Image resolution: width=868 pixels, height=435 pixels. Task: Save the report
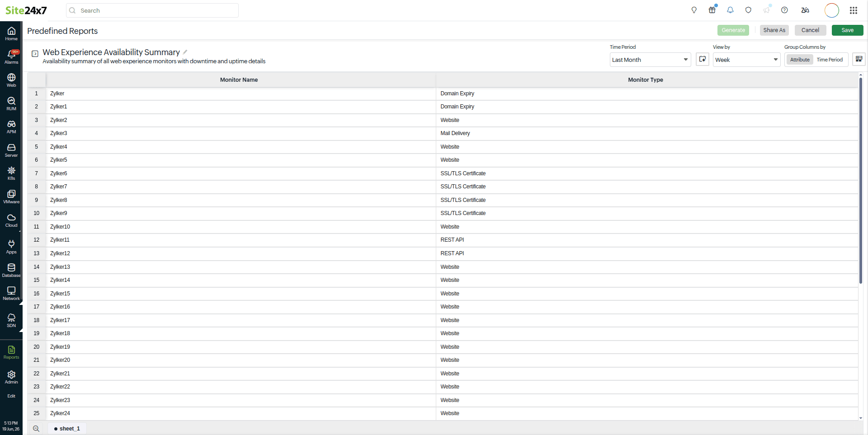(x=848, y=30)
